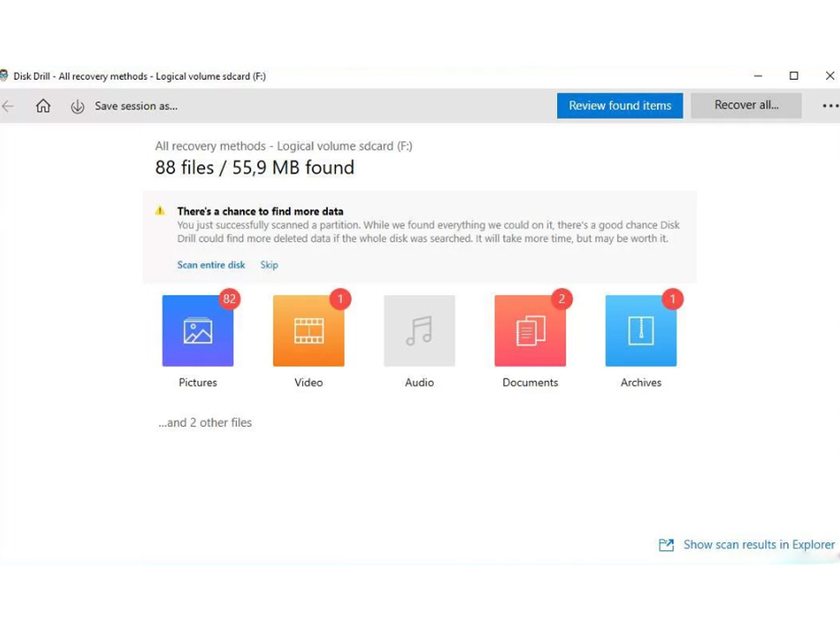Maximize the Disk Drill window
Screen dimensions: 840x630
794,76
